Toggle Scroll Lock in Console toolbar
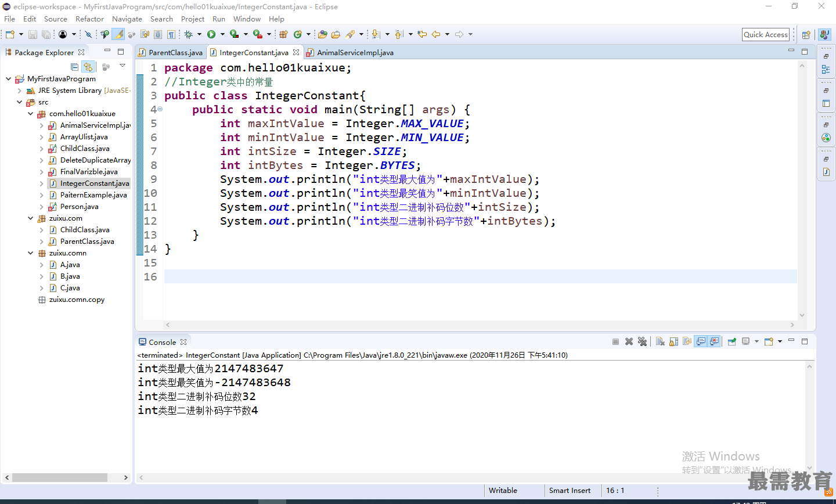Image resolution: width=836 pixels, height=504 pixels. point(673,341)
